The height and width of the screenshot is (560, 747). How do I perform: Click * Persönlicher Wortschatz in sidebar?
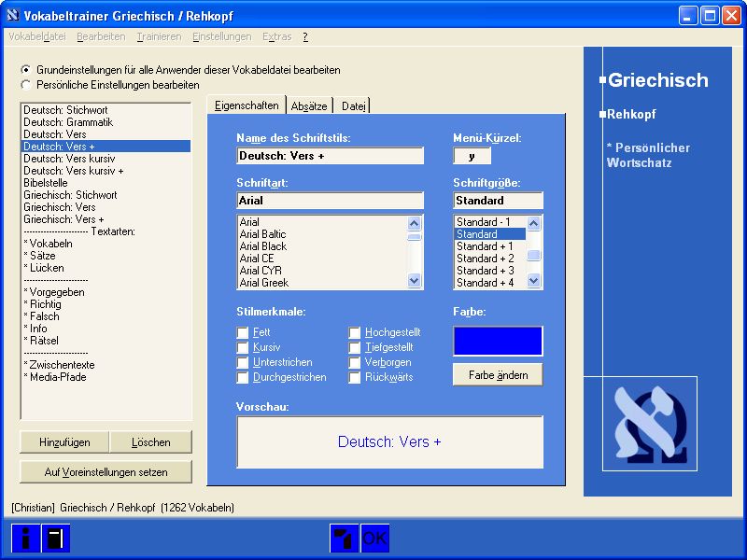pos(648,155)
